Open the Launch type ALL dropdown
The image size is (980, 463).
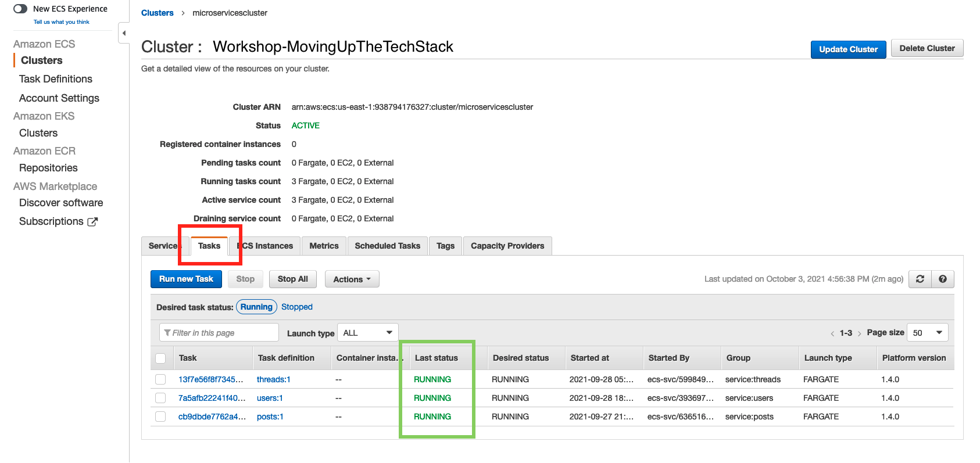[368, 333]
